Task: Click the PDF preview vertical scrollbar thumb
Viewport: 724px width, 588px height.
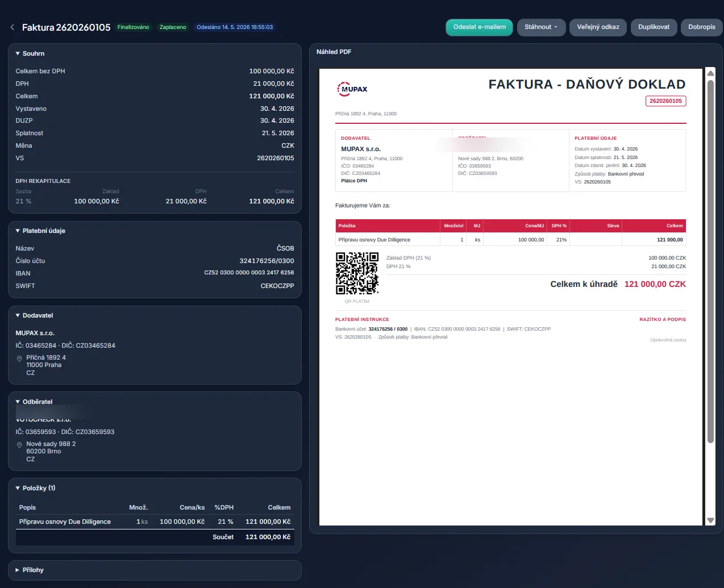Action: tap(710, 261)
